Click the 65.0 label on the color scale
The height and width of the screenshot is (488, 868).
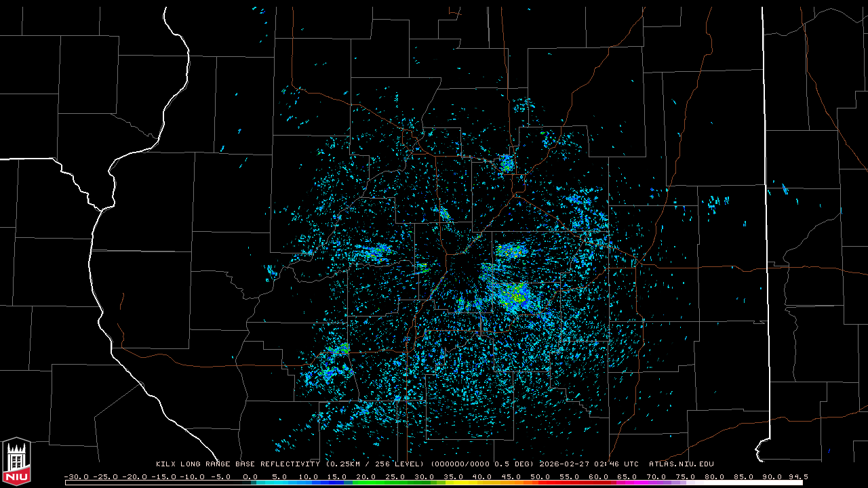coord(627,476)
